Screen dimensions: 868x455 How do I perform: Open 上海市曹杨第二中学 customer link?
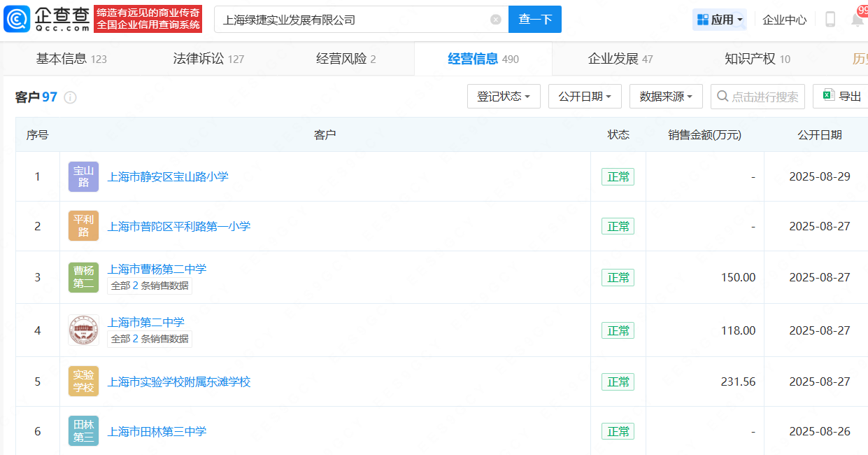[157, 269]
